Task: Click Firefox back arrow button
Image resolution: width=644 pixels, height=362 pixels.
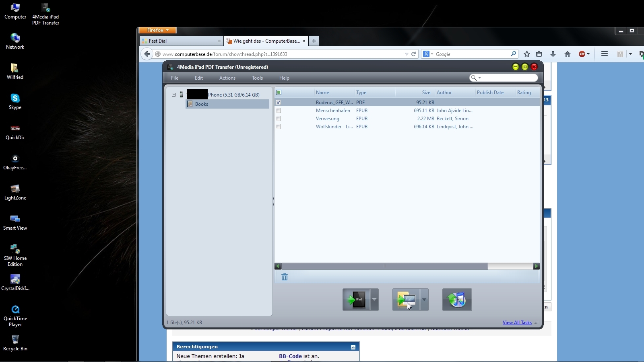Action: [x=147, y=54]
